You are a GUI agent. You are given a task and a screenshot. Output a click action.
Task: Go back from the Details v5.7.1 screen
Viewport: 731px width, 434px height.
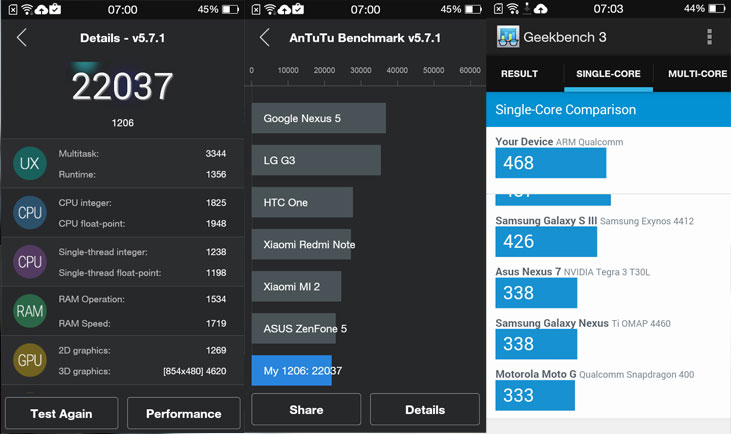21,38
